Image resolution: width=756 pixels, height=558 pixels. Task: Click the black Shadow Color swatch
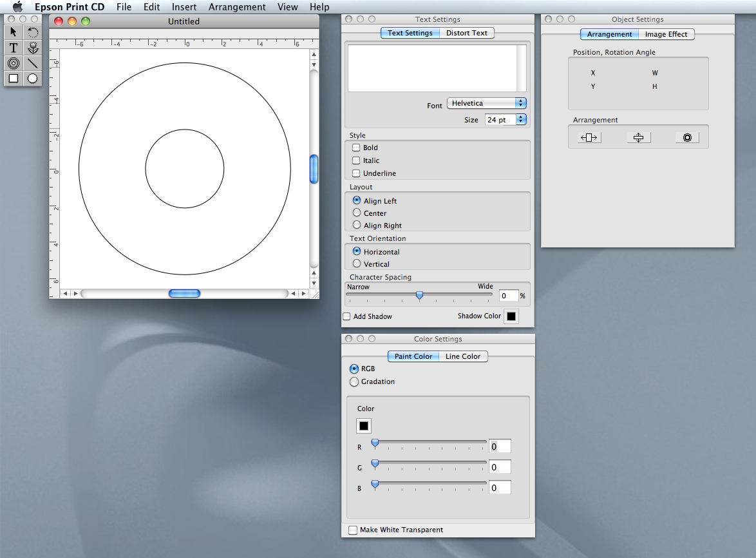pyautogui.click(x=511, y=316)
